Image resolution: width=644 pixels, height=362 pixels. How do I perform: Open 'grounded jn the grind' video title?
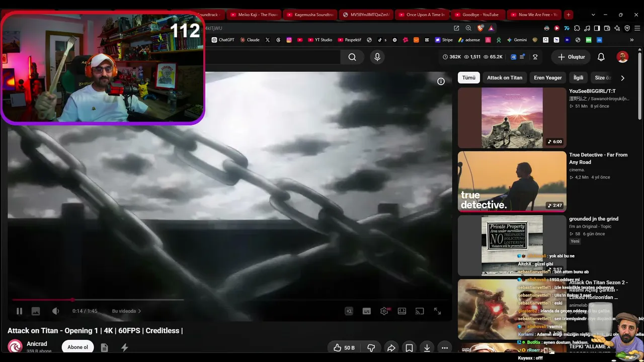point(594,219)
